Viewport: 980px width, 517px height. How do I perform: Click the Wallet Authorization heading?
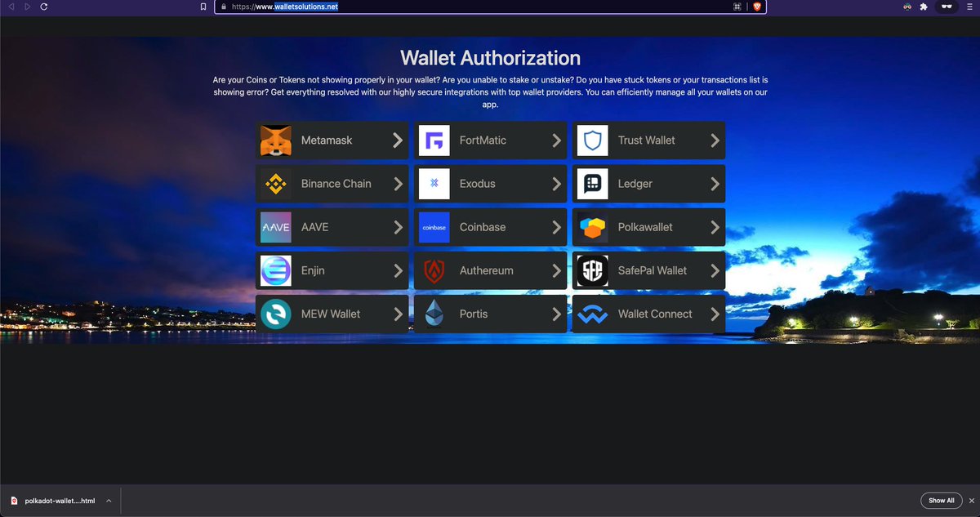coord(490,58)
